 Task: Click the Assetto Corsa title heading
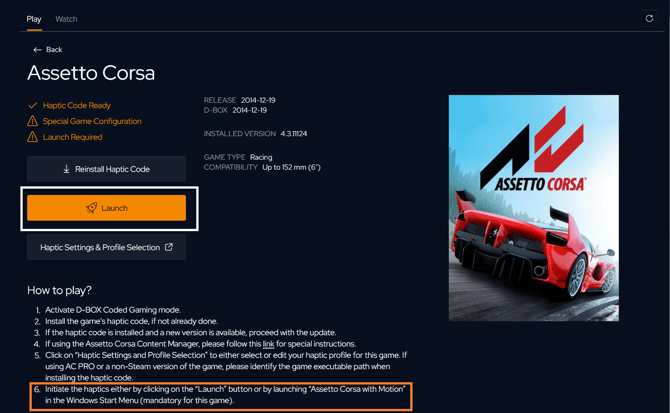(x=91, y=73)
